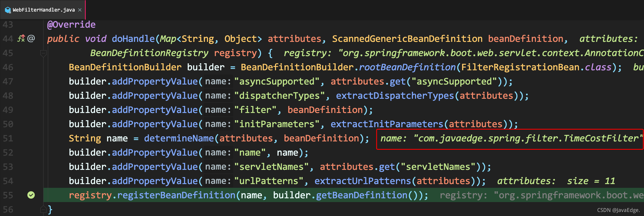
Task: Click the "initParameters" string literal
Action: [x=277, y=124]
